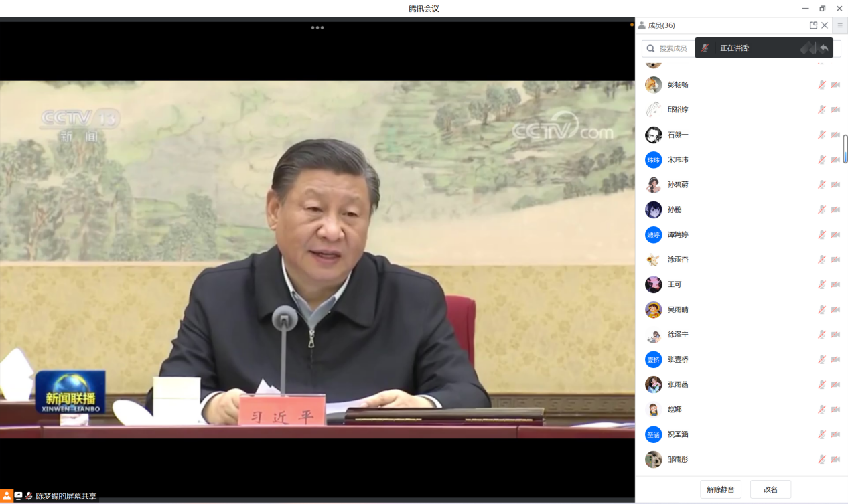Pop out the members panel into a separate window
Image resolution: width=848 pixels, height=504 pixels.
coord(813,25)
